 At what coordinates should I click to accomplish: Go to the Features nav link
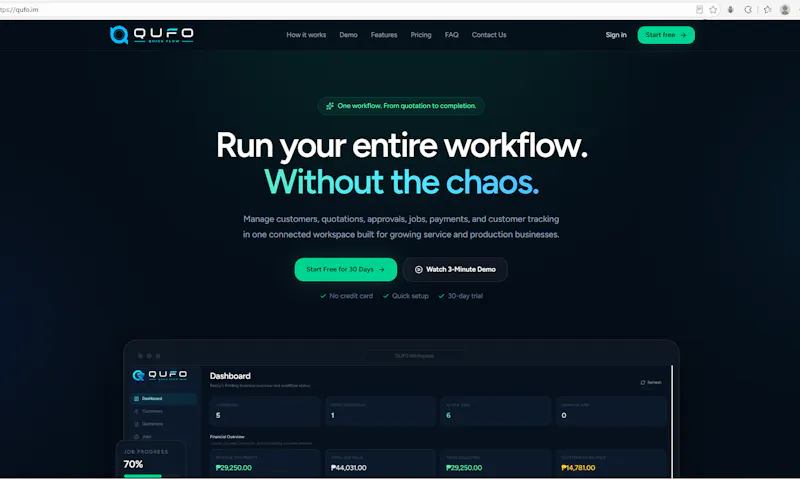pyautogui.click(x=384, y=35)
